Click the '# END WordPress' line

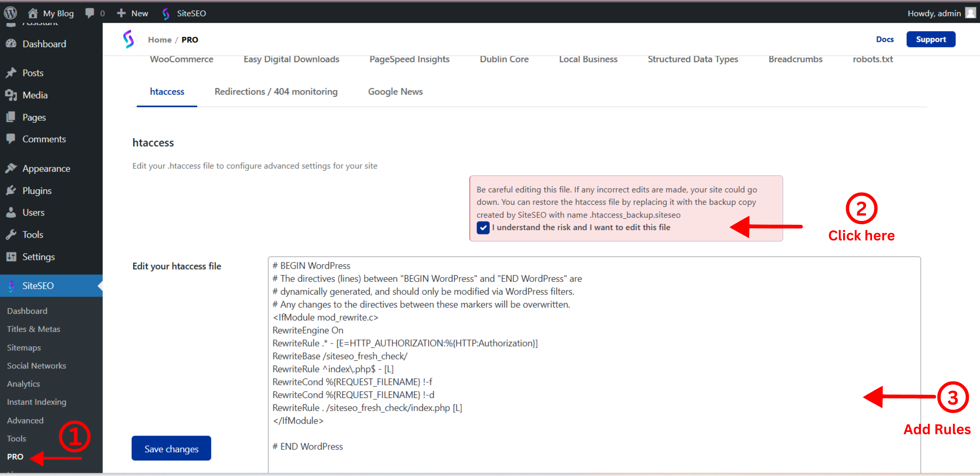(x=308, y=447)
